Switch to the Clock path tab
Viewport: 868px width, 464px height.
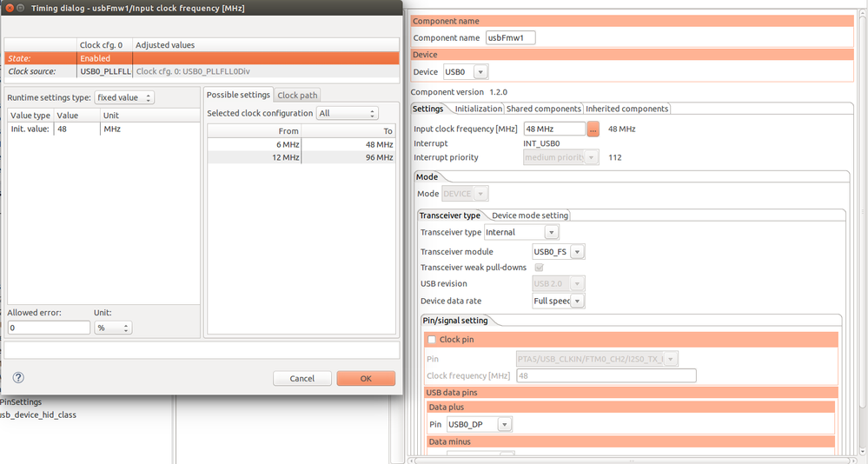coord(297,96)
